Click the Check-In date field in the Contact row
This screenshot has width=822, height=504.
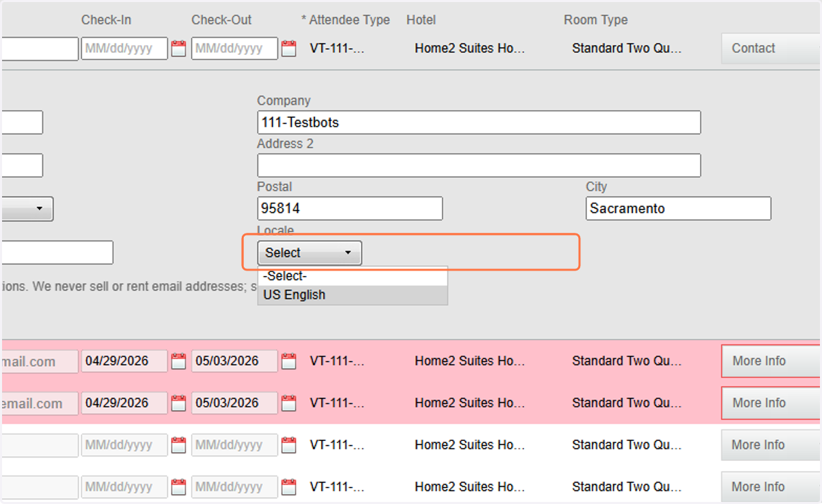[125, 49]
